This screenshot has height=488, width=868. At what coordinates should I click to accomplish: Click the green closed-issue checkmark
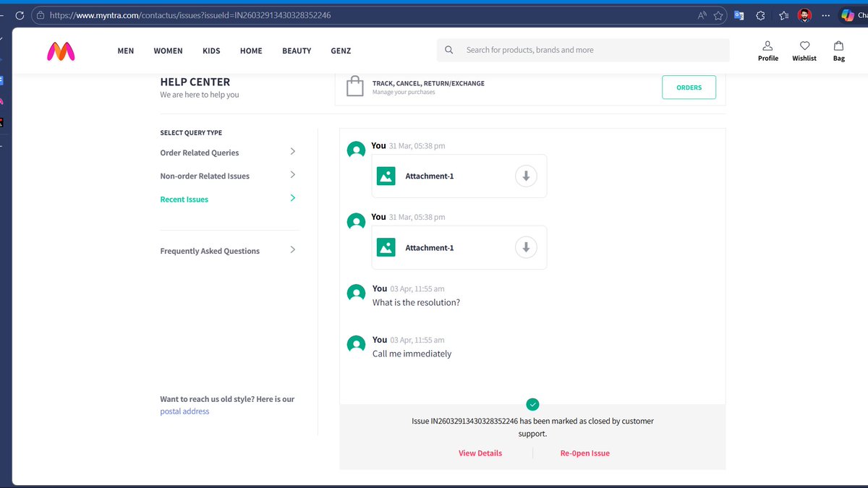coord(532,404)
